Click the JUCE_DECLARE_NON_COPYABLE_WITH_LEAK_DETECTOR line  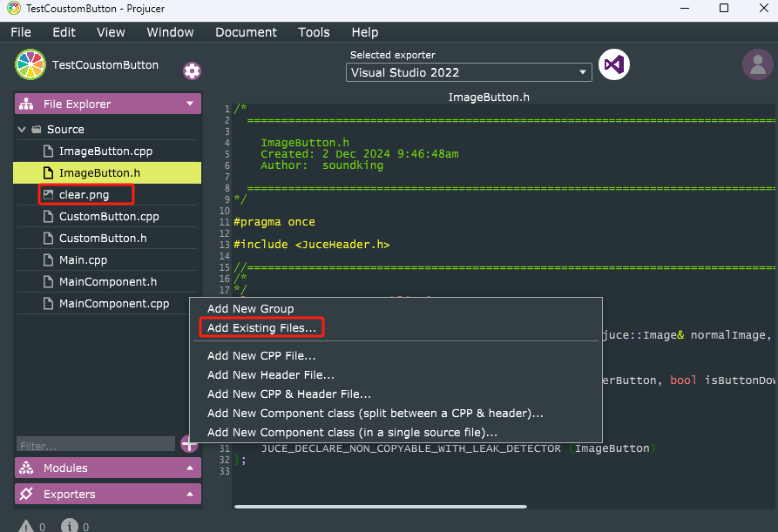458,448
